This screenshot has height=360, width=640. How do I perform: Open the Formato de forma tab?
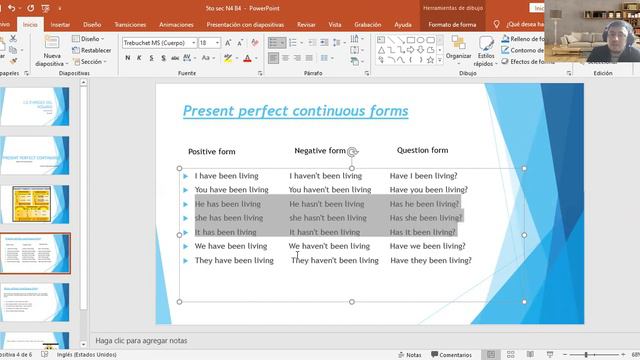(452, 24)
